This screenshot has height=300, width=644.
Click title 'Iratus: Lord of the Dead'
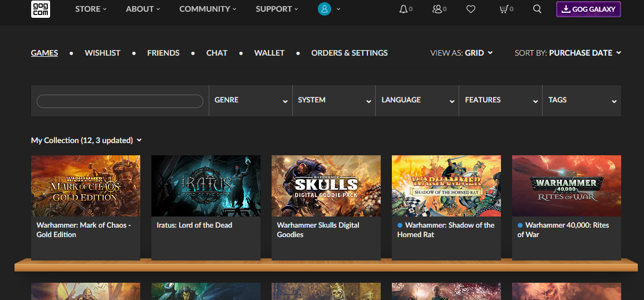click(195, 225)
